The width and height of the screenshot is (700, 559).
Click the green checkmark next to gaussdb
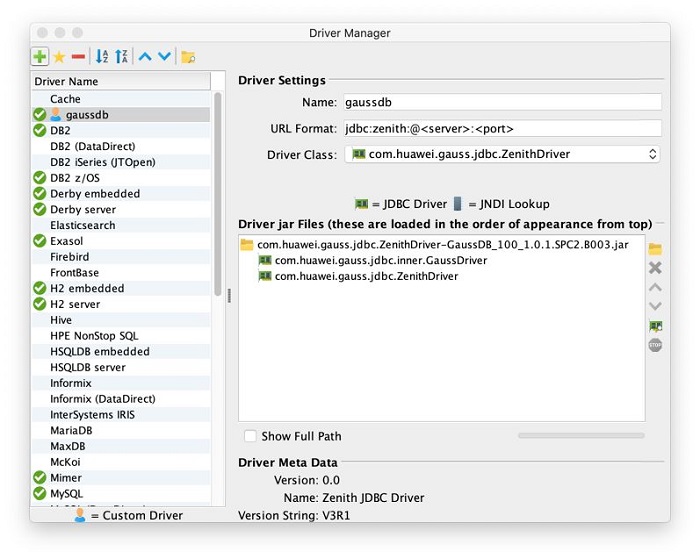point(40,115)
